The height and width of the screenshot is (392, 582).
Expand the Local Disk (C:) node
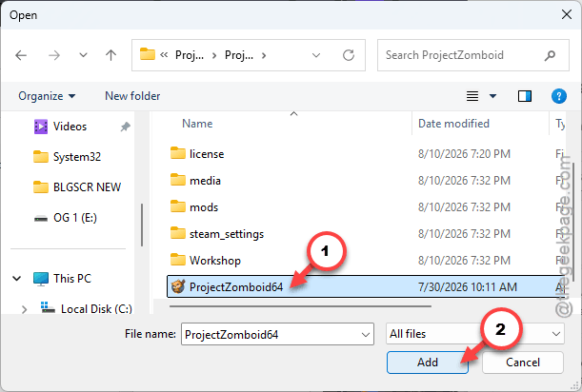point(24,309)
